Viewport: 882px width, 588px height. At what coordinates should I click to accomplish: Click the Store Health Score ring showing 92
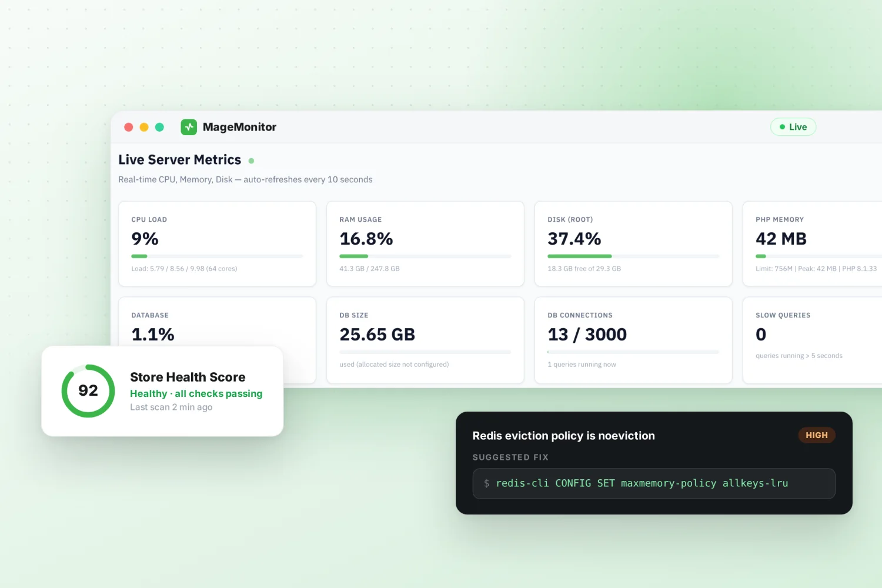coord(88,390)
